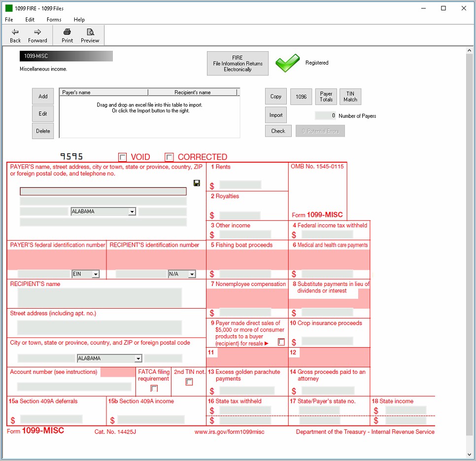Open the Preview toolbar icon

[x=90, y=32]
